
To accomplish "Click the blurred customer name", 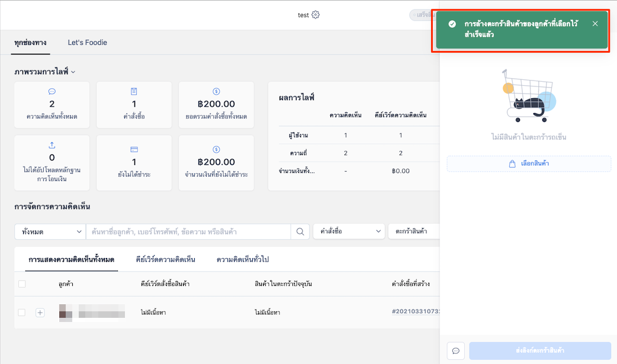I will click(101, 313).
